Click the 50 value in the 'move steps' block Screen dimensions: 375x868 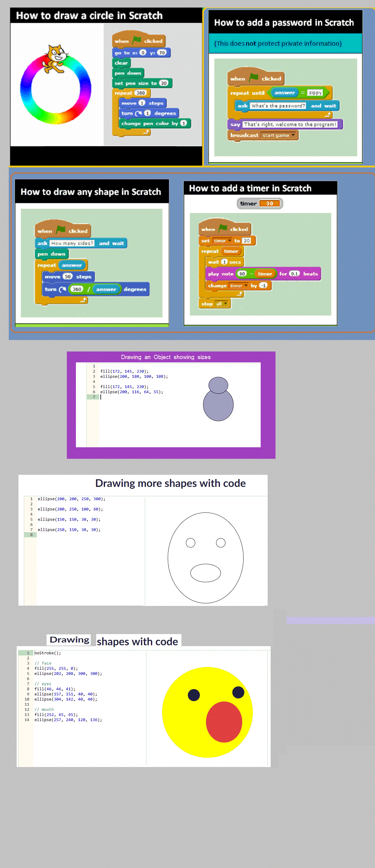[x=67, y=276]
